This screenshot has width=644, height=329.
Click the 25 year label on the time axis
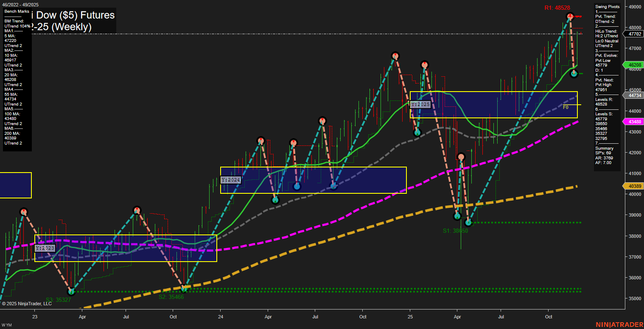pyautogui.click(x=410, y=317)
